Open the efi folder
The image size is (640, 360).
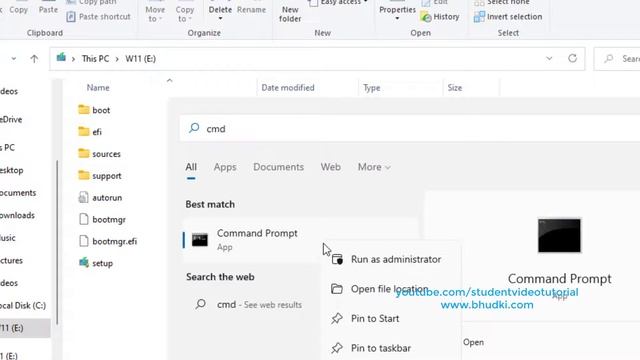click(x=90, y=132)
